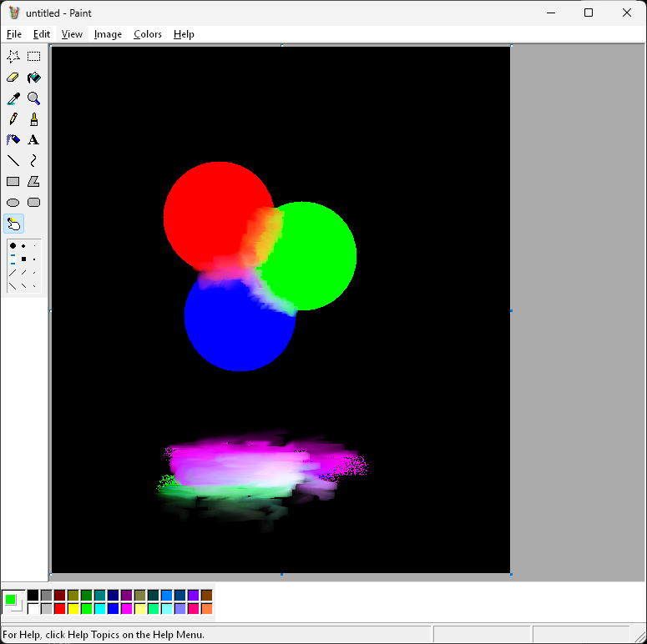
Task: Pick the bright red color swatch
Action: (60, 608)
